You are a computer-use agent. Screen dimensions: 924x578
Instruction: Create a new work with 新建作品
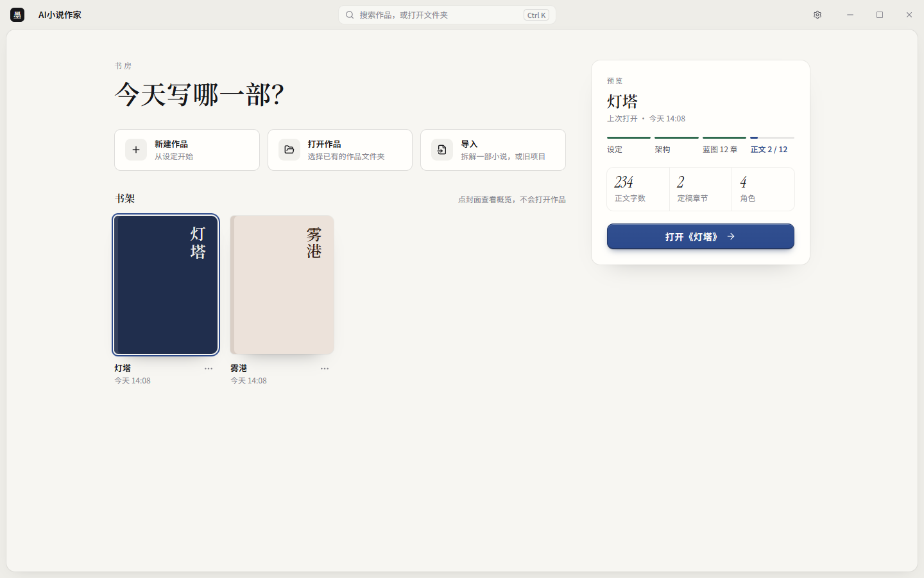point(187,150)
